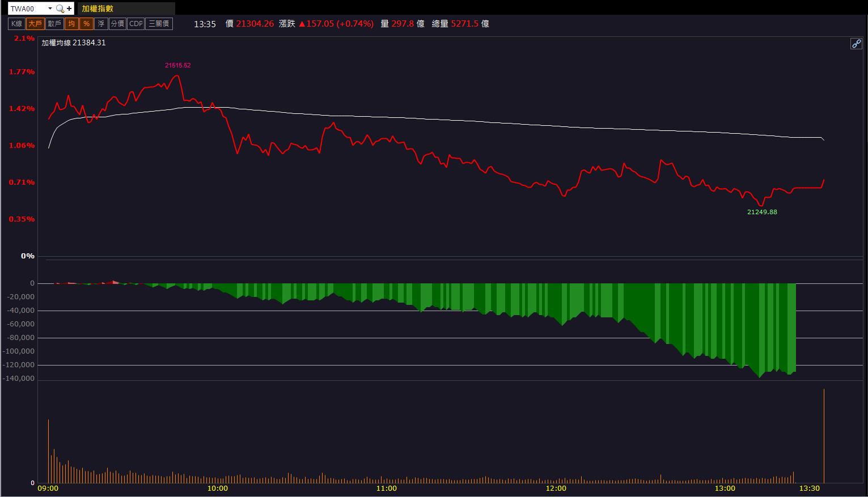Toggle the % percentage axis button
This screenshot has width=868, height=497.
pos(86,24)
